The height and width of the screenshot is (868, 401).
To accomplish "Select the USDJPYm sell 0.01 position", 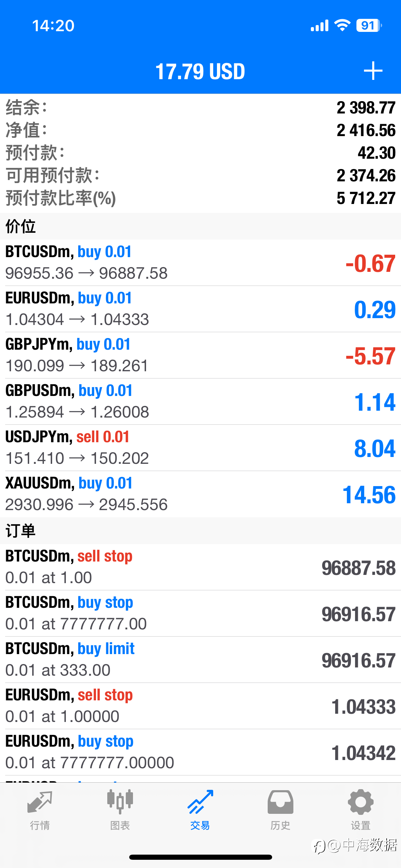I will 200,448.
